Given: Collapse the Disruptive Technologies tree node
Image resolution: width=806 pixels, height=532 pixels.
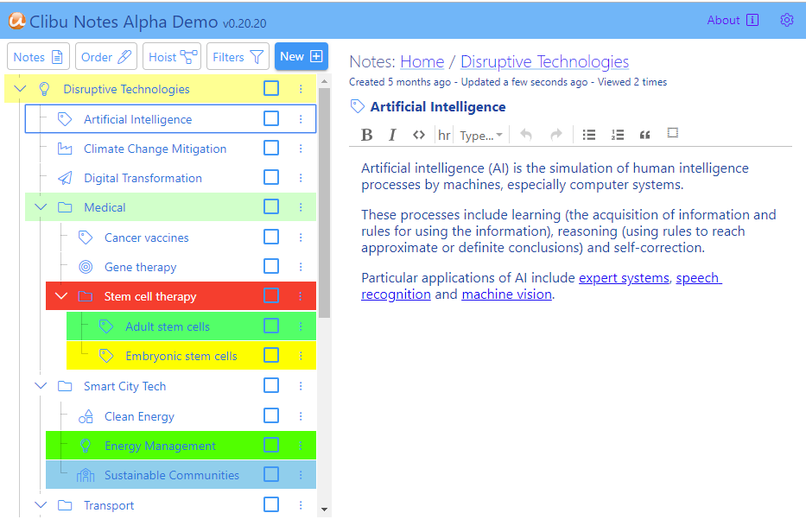Looking at the screenshot, I should [x=20, y=89].
